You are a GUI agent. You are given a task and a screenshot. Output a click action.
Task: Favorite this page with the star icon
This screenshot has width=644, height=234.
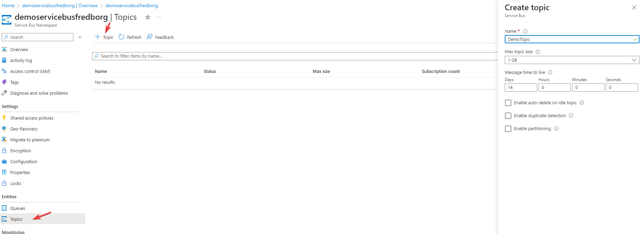click(x=148, y=17)
